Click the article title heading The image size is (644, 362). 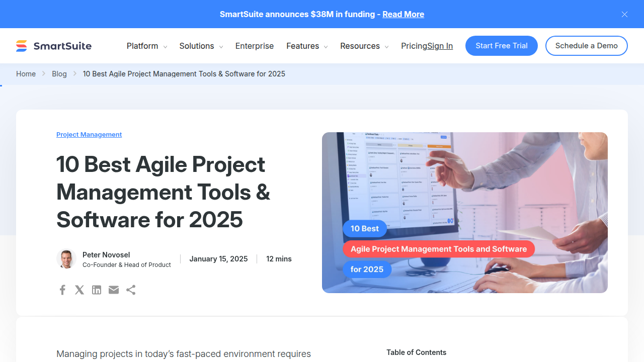tap(164, 192)
